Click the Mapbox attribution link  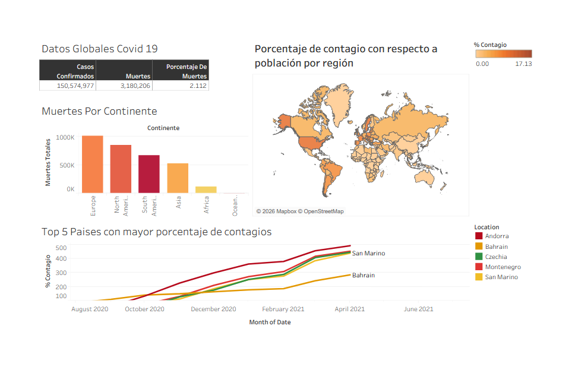[277, 211]
